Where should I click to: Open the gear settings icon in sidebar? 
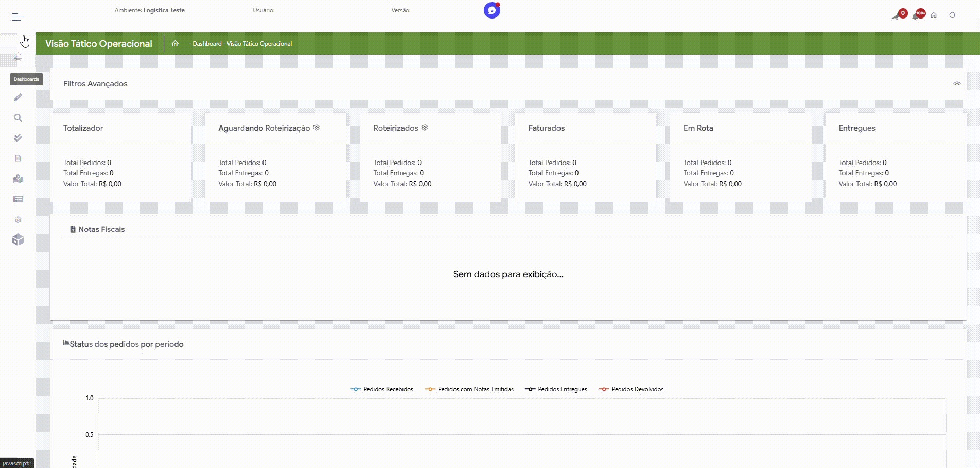(x=18, y=220)
